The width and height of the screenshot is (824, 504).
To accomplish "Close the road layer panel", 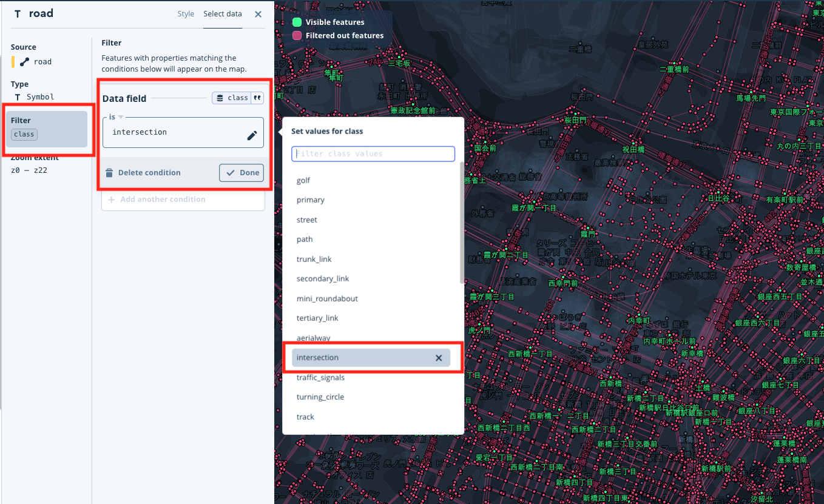I will pos(258,14).
